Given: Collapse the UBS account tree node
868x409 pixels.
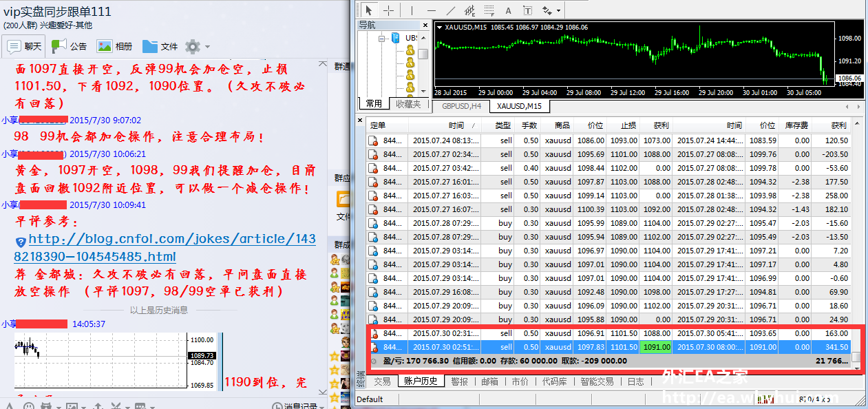Looking at the screenshot, I should (381, 38).
